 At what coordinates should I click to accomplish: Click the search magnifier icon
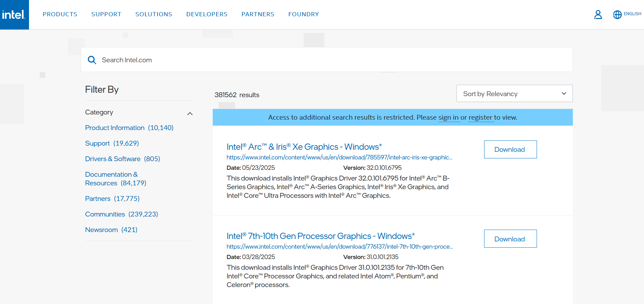click(x=92, y=60)
